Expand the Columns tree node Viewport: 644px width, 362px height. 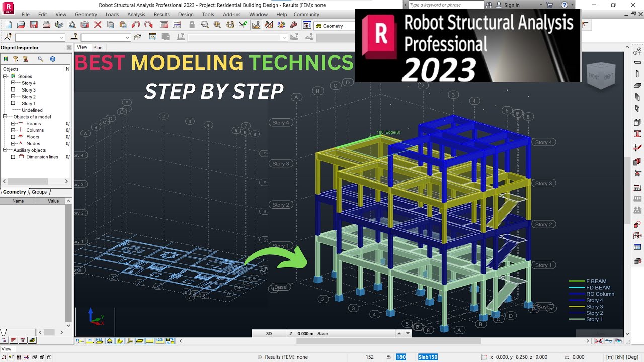tap(13, 130)
